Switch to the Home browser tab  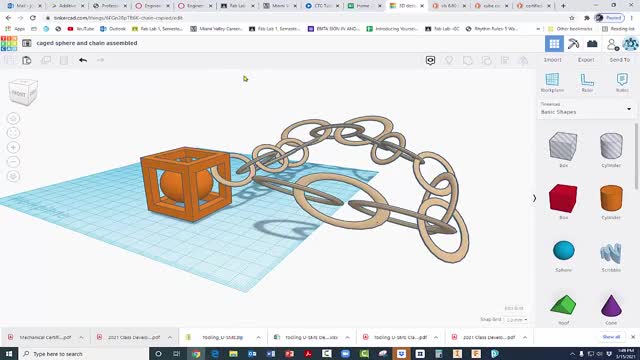click(x=363, y=6)
